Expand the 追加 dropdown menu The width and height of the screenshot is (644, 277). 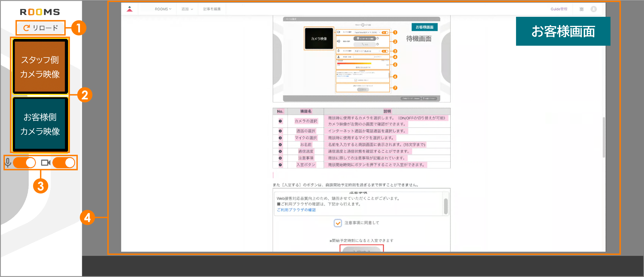187,9
